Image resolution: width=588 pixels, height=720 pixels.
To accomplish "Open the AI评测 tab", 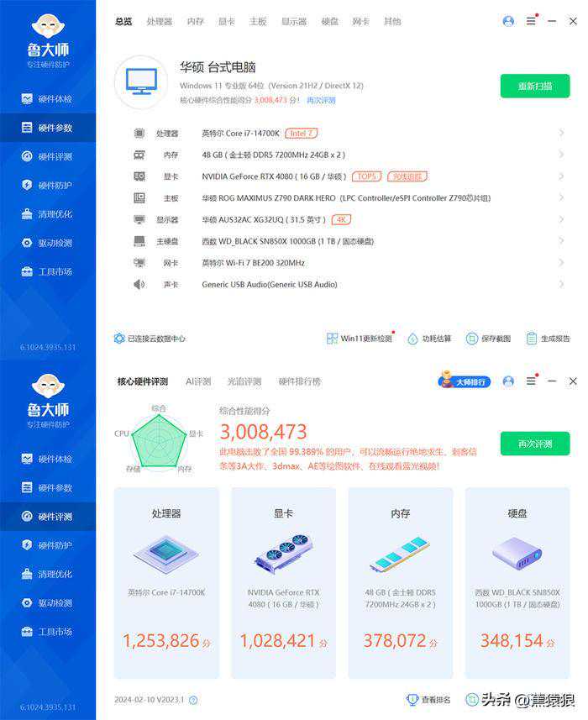I will tap(198, 381).
